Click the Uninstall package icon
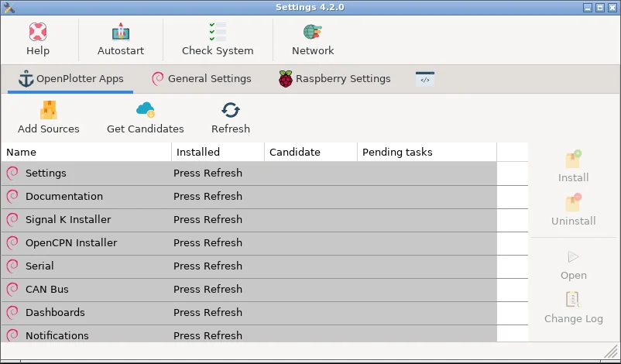 (x=573, y=202)
